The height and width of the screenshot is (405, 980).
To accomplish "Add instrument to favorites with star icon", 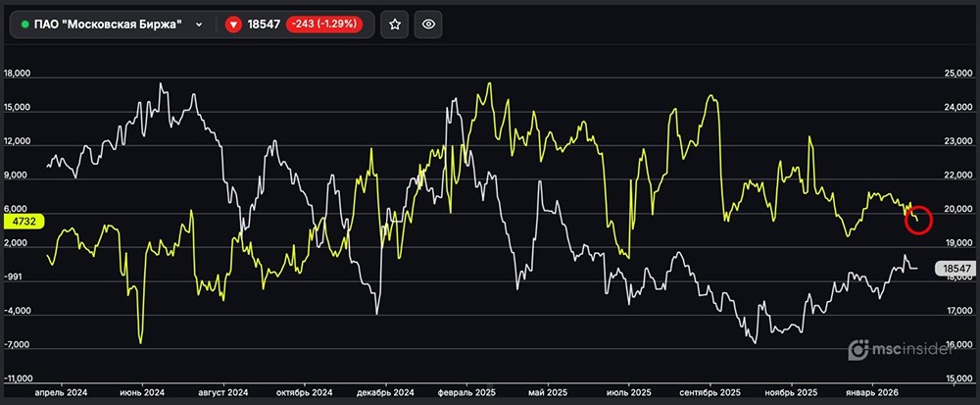I will 394,25.
